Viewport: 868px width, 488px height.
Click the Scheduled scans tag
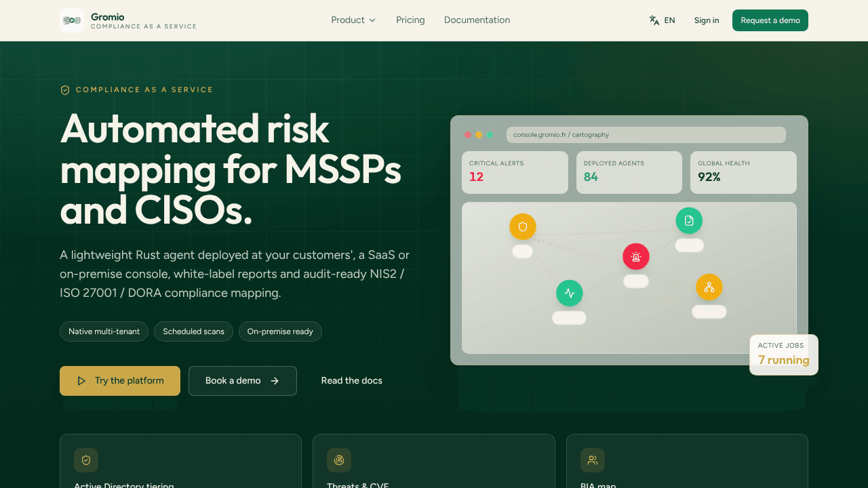click(193, 331)
